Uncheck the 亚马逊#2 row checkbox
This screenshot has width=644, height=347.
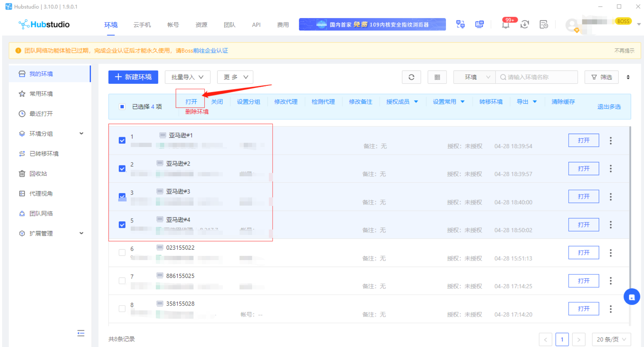pyautogui.click(x=122, y=169)
